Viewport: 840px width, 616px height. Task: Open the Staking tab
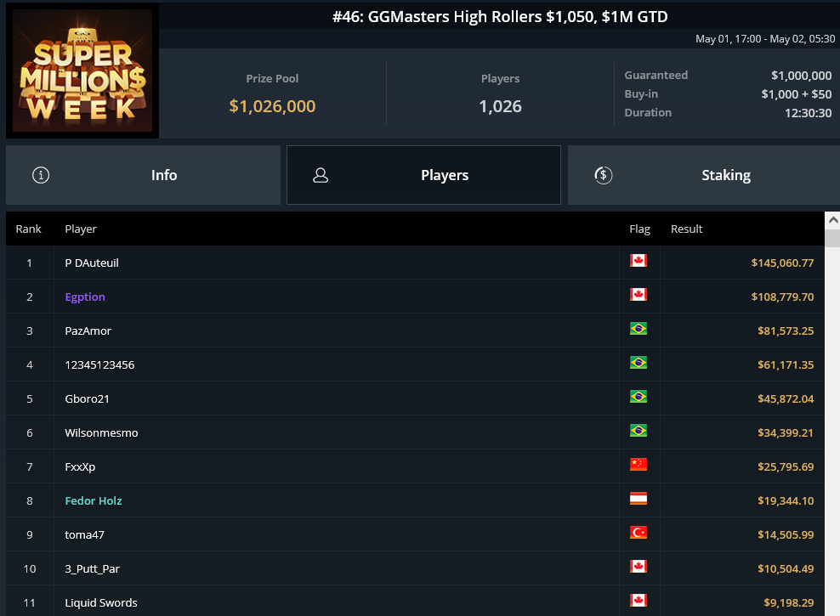click(x=704, y=175)
